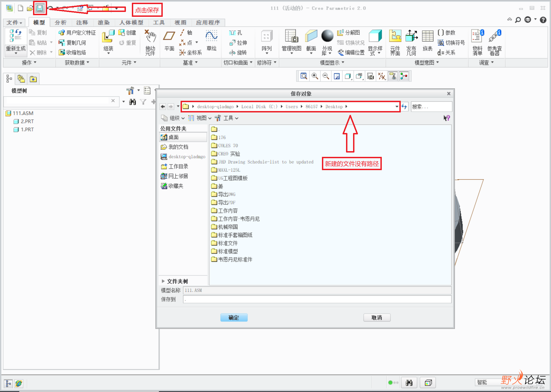
Task: Open the 草绘 sketch tool
Action: [211, 36]
